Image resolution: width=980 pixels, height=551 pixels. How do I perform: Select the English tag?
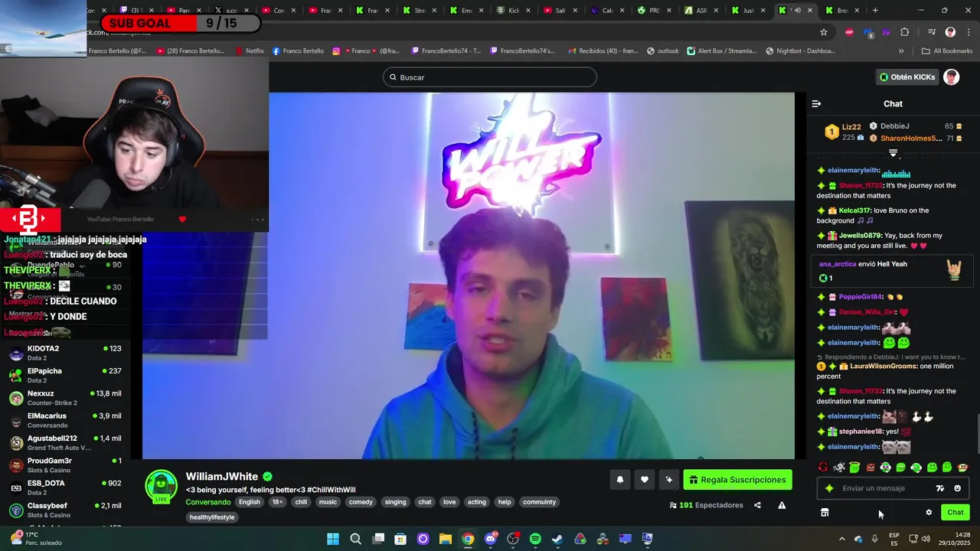click(250, 502)
